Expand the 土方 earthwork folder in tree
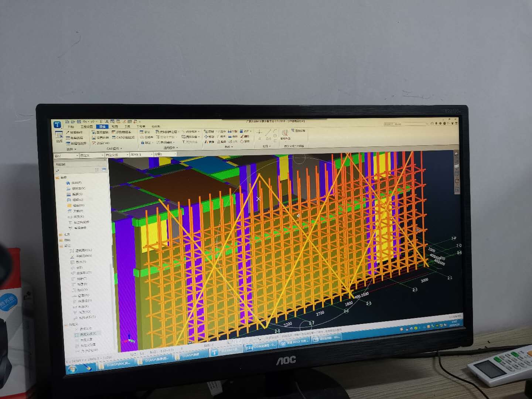This screenshot has height=399, width=532. coord(61,235)
